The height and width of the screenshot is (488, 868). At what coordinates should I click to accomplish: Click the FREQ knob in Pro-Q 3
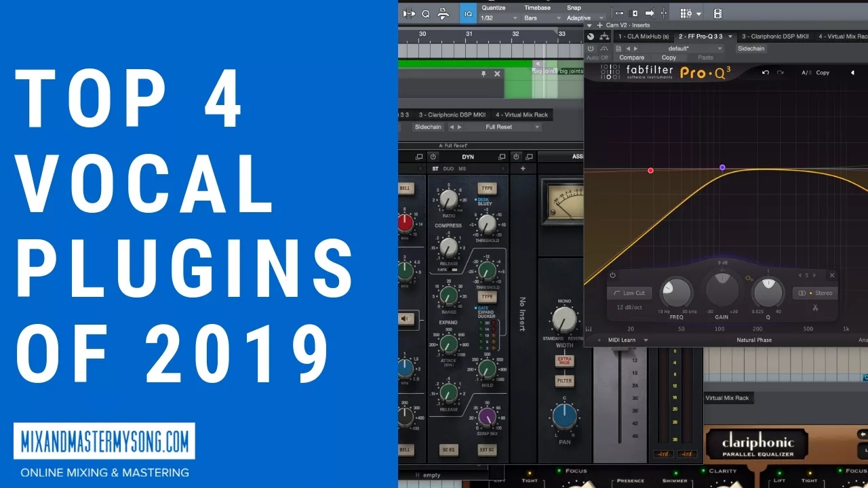pyautogui.click(x=676, y=292)
